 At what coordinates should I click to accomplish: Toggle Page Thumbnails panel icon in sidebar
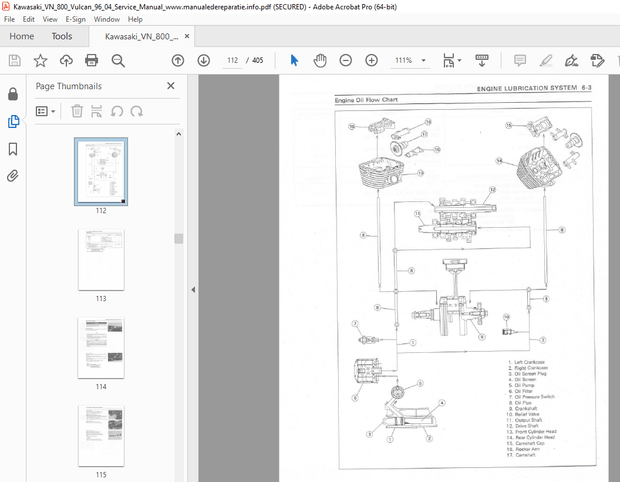tap(13, 121)
